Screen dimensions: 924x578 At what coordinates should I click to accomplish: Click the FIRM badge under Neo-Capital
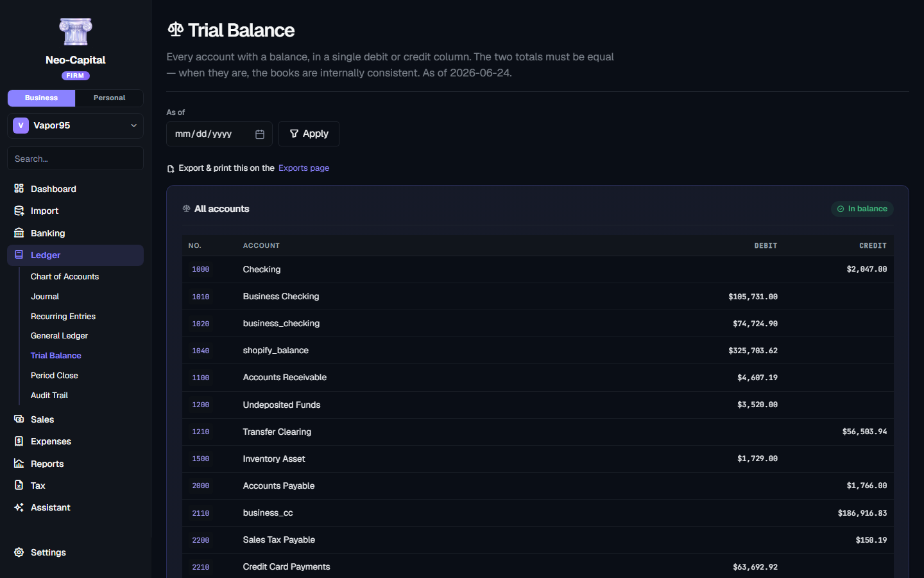[x=75, y=76]
